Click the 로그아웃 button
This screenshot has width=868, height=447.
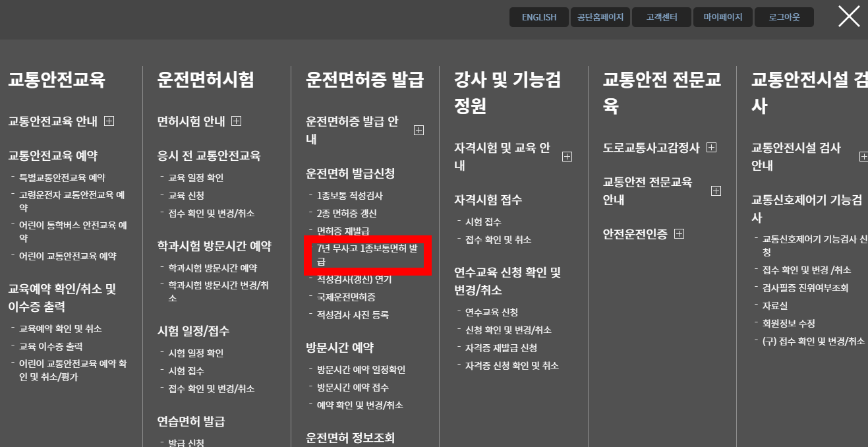[x=784, y=17]
